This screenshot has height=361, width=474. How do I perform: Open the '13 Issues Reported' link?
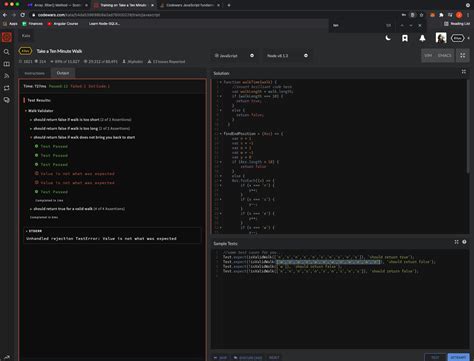point(166,62)
